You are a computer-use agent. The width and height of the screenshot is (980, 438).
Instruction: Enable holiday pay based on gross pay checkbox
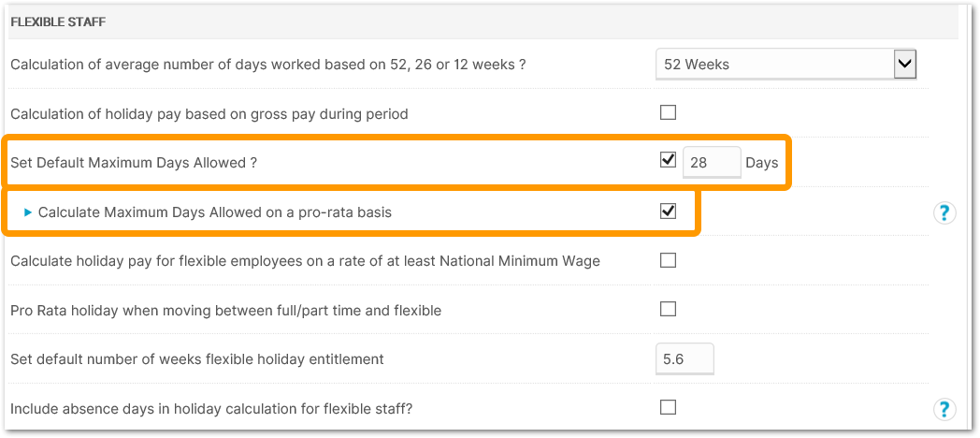click(x=668, y=113)
